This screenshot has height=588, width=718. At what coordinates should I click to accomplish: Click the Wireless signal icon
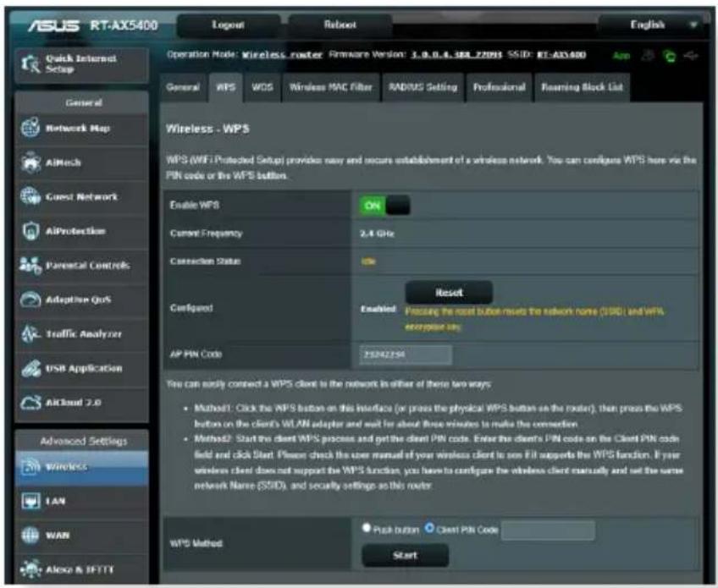tap(30, 467)
